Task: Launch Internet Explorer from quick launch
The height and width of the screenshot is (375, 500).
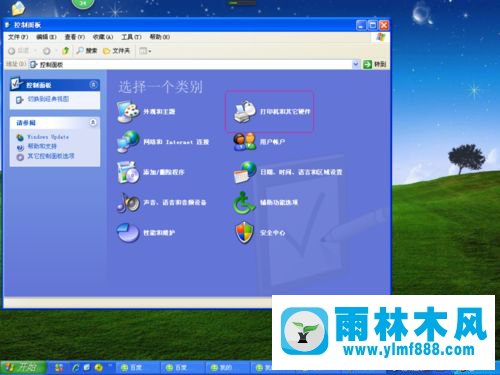Action: [x=76, y=367]
